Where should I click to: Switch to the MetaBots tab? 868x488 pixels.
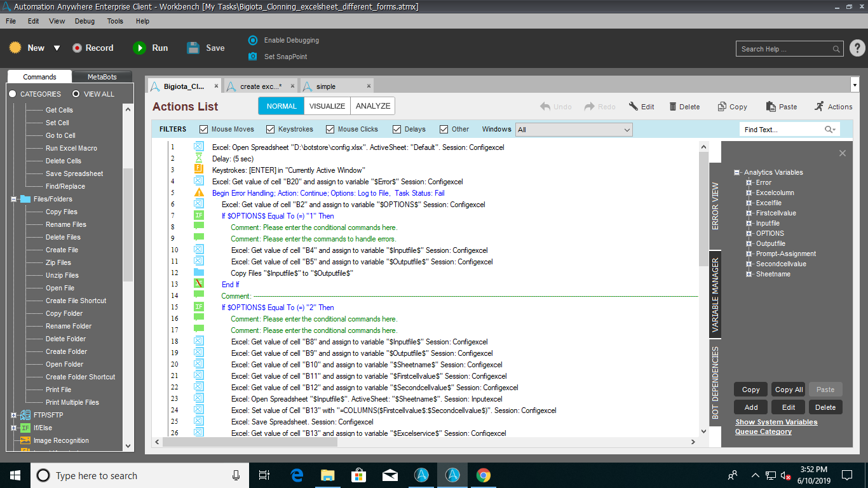(x=102, y=77)
